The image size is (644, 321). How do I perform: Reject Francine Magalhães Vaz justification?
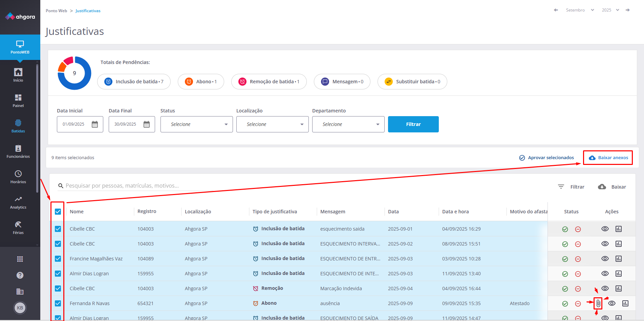pos(578,259)
